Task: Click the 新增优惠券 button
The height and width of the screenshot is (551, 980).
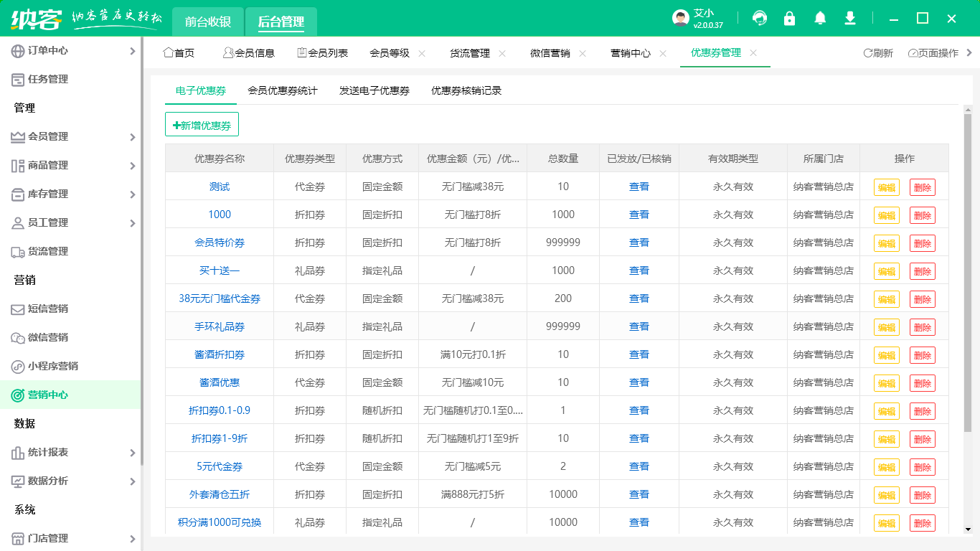Action: (x=202, y=125)
